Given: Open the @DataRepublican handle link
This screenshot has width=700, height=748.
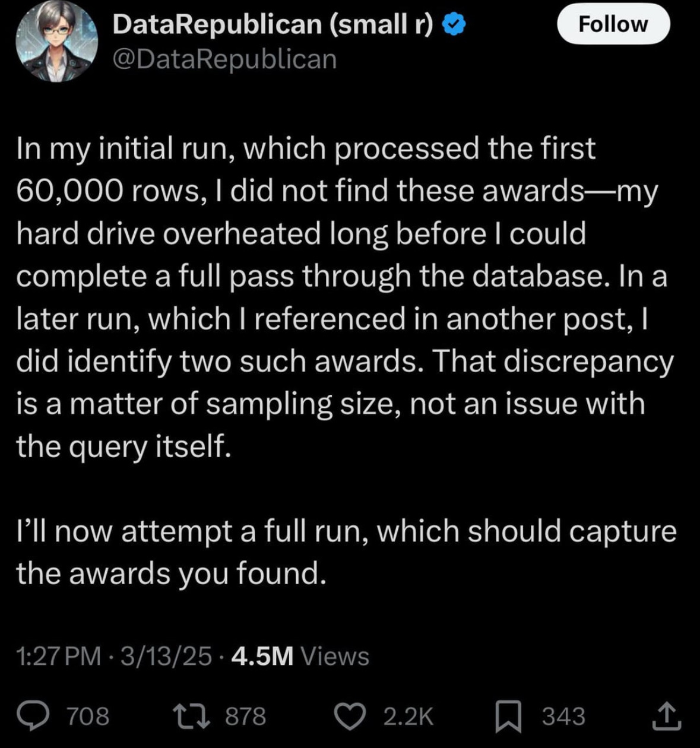Looking at the screenshot, I should click(224, 59).
